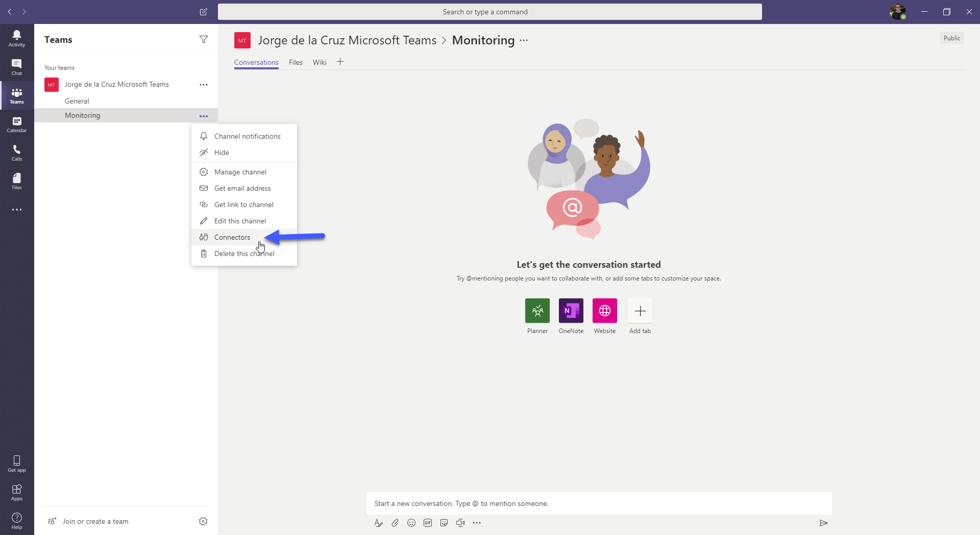Screen dimensions: 980x535
Task: Open the Planner app tile
Action: (x=537, y=311)
